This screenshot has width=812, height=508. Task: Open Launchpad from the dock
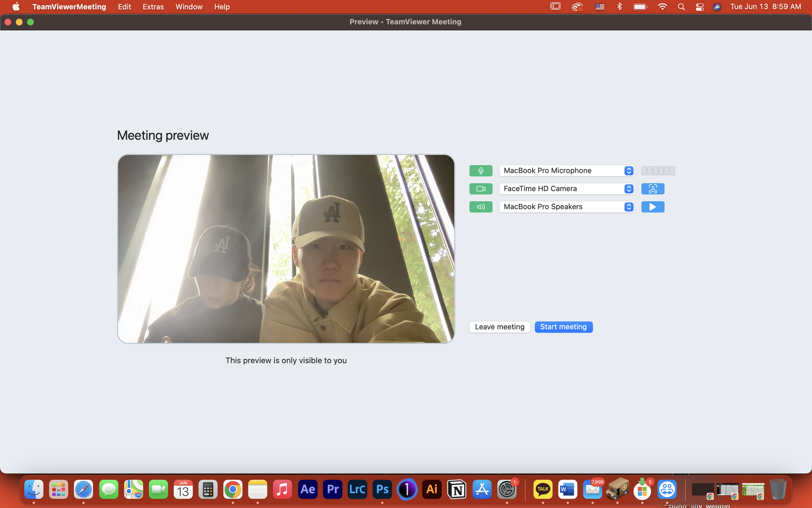click(59, 489)
